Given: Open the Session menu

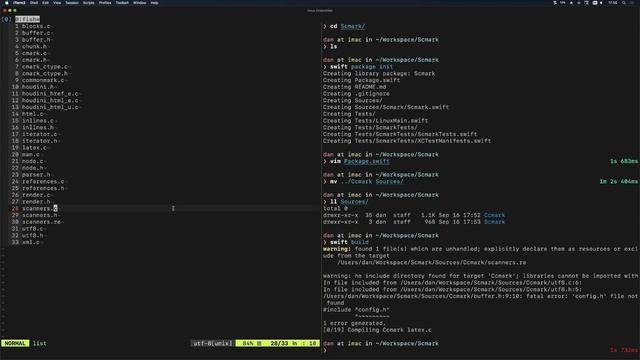Looking at the screenshot, I should (72, 3).
